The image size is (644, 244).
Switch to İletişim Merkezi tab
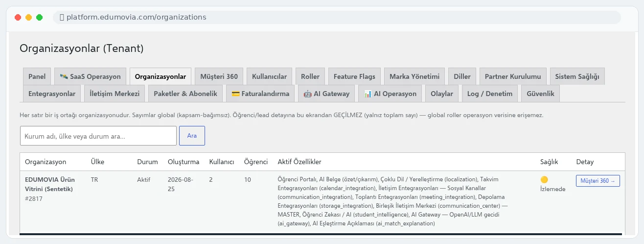coord(115,94)
